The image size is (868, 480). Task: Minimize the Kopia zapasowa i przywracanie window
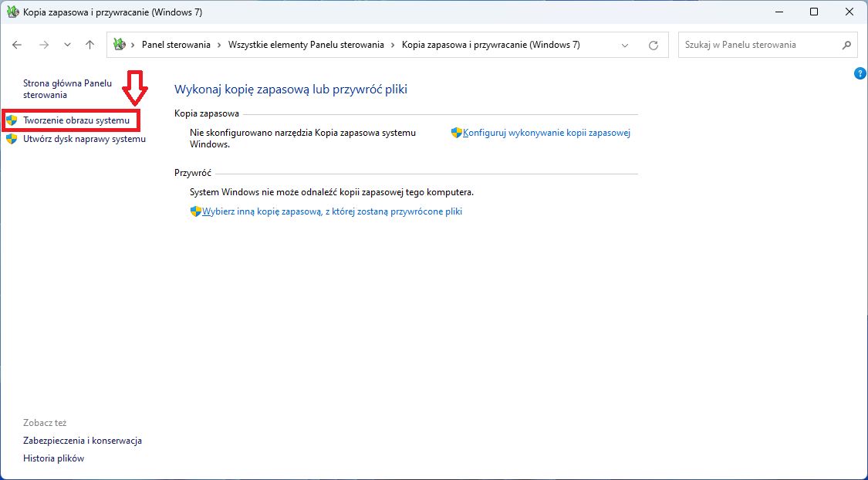[x=778, y=12]
